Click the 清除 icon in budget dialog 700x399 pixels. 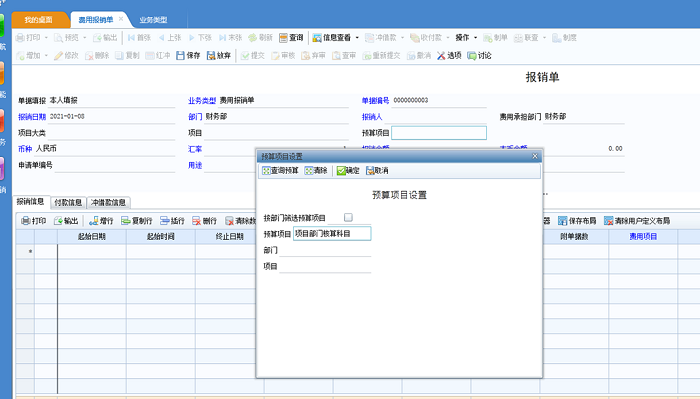coord(316,170)
